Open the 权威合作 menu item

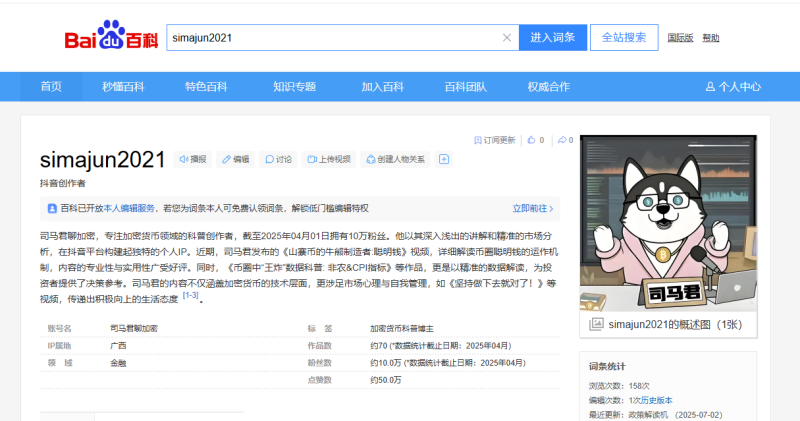pyautogui.click(x=548, y=87)
